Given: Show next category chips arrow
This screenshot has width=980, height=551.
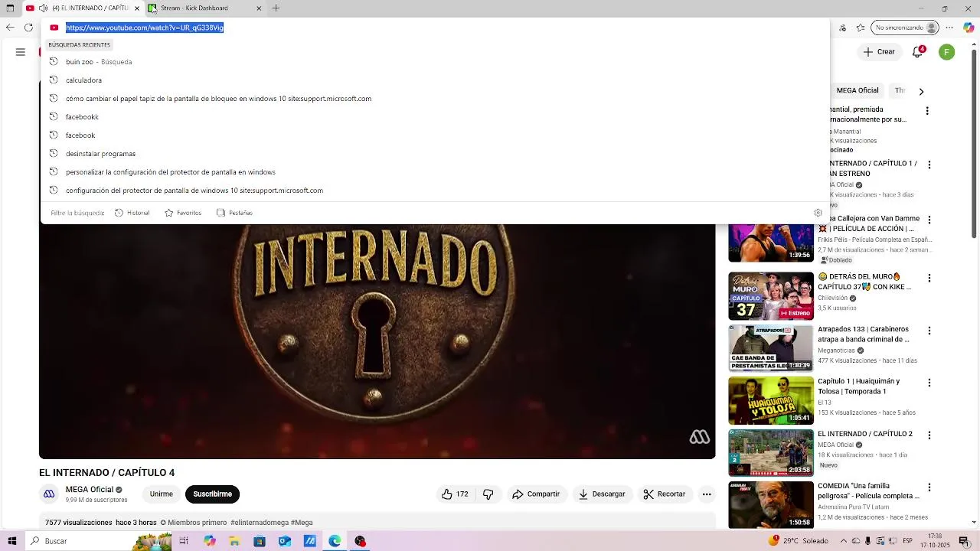Looking at the screenshot, I should click(921, 91).
